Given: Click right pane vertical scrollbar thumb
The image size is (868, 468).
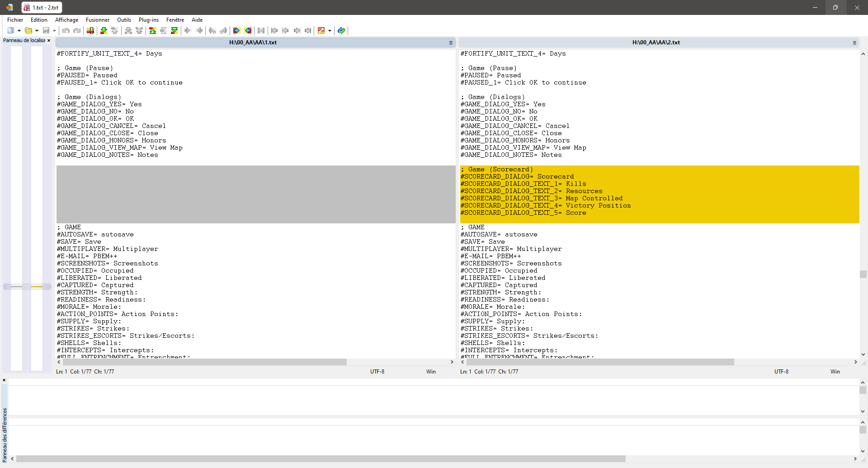Looking at the screenshot, I should coord(863,274).
